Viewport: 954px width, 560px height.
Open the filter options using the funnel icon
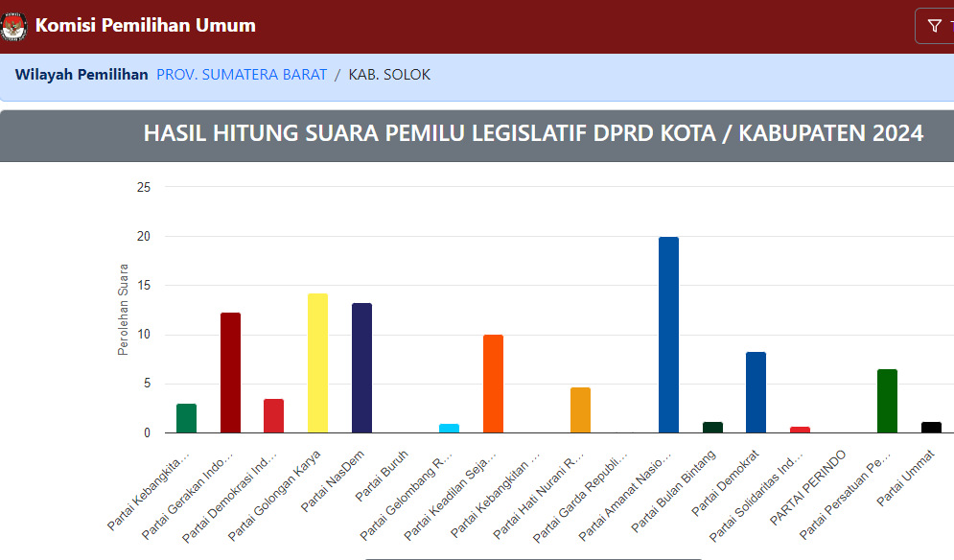pyautogui.click(x=932, y=25)
